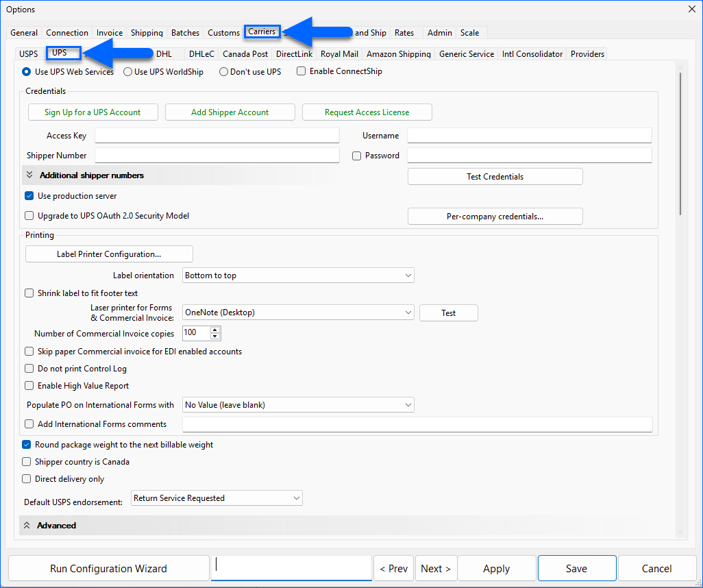The image size is (703, 588).
Task: Open Default USPS endorsement dropdown
Action: click(217, 498)
